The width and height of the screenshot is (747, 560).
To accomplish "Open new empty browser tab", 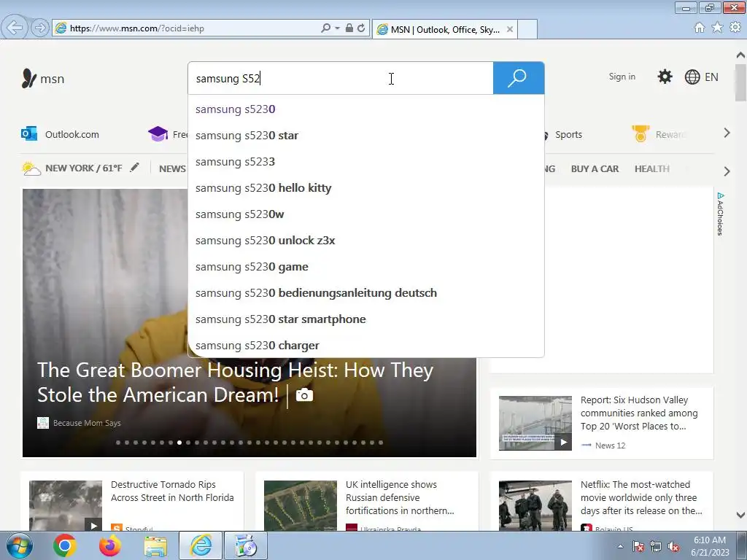I will (x=527, y=29).
